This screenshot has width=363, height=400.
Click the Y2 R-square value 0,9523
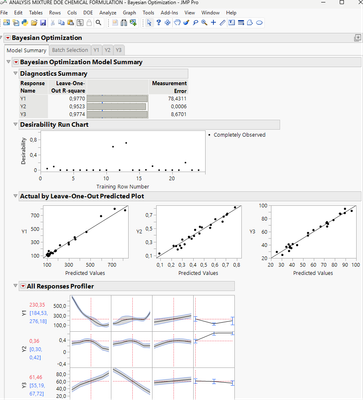[x=77, y=107]
